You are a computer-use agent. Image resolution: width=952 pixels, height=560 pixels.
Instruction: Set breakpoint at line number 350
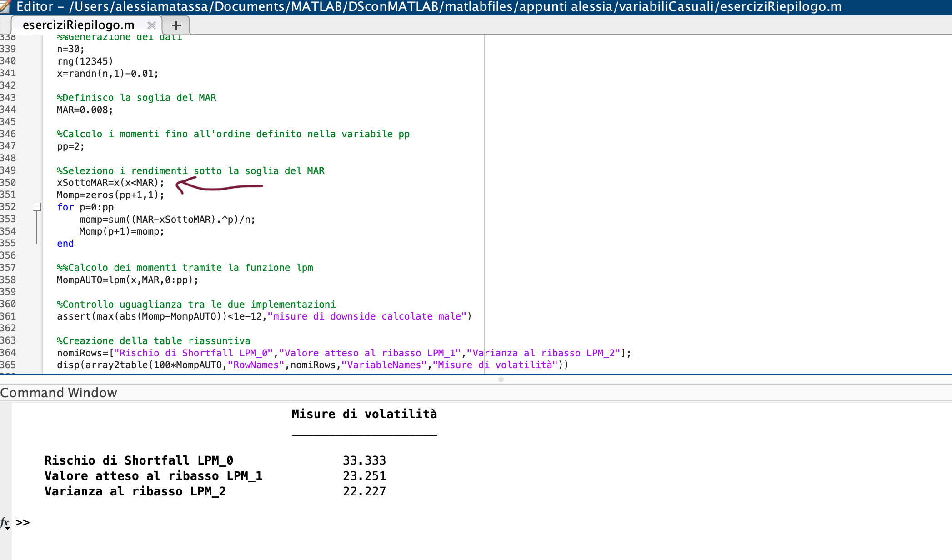click(8, 183)
